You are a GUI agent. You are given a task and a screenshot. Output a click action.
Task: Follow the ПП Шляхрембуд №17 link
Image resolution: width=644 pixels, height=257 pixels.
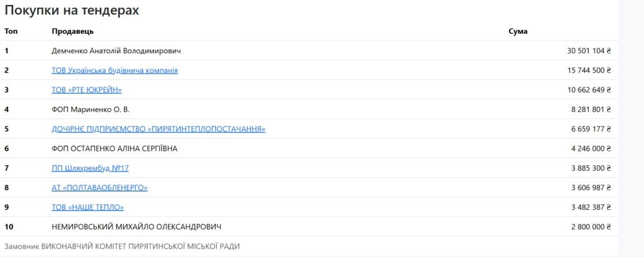(x=90, y=168)
